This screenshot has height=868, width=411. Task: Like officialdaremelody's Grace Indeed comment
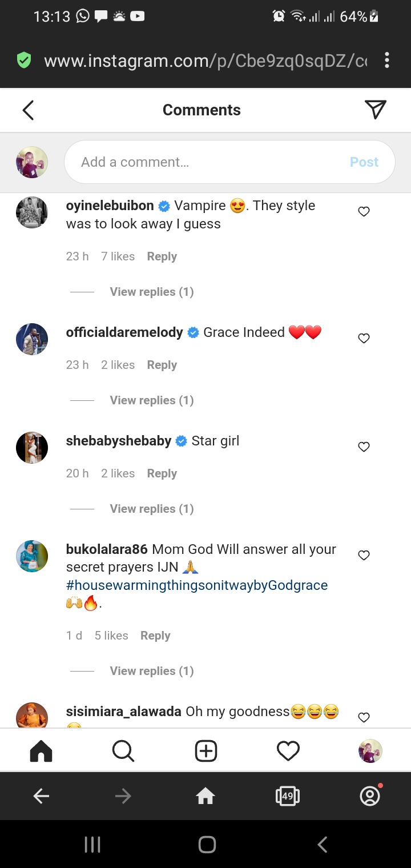coord(364,339)
